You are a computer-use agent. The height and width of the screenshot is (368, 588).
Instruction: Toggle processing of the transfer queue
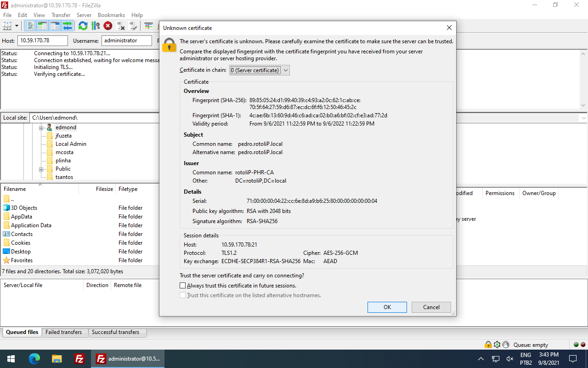tap(96, 26)
